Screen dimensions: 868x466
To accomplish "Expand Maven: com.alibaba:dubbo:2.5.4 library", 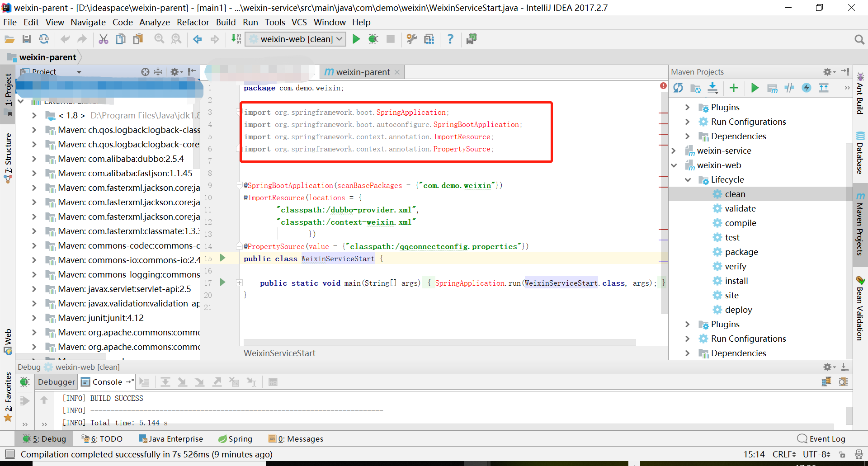I will [34, 159].
